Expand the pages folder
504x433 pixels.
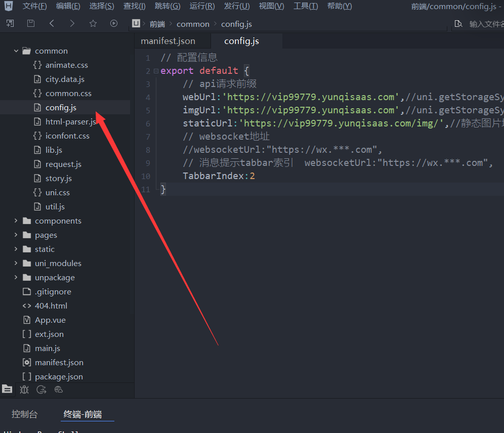pos(16,235)
